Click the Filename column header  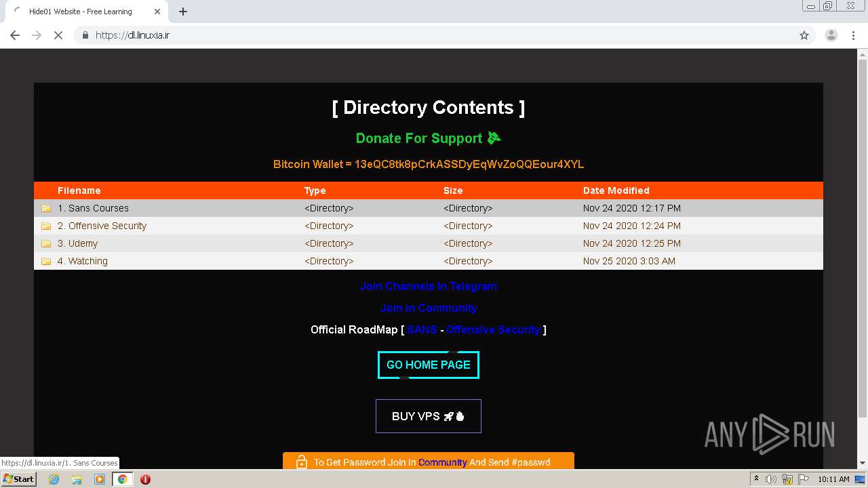pos(79,190)
